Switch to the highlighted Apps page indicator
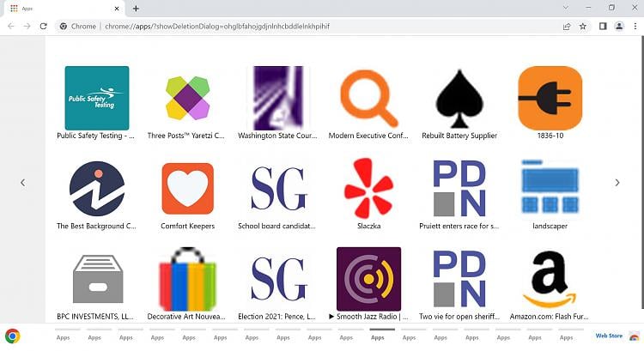Screen dimensions: 644x351 (382, 335)
